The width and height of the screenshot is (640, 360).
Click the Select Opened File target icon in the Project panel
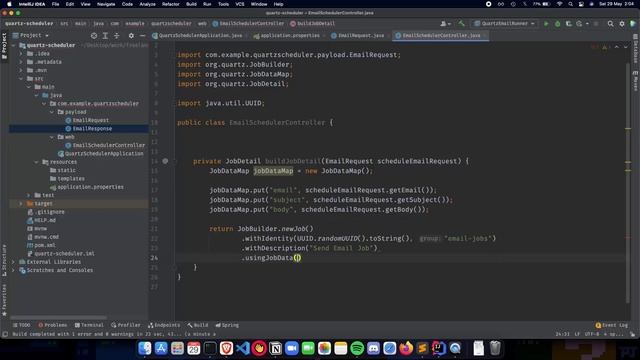94,36
